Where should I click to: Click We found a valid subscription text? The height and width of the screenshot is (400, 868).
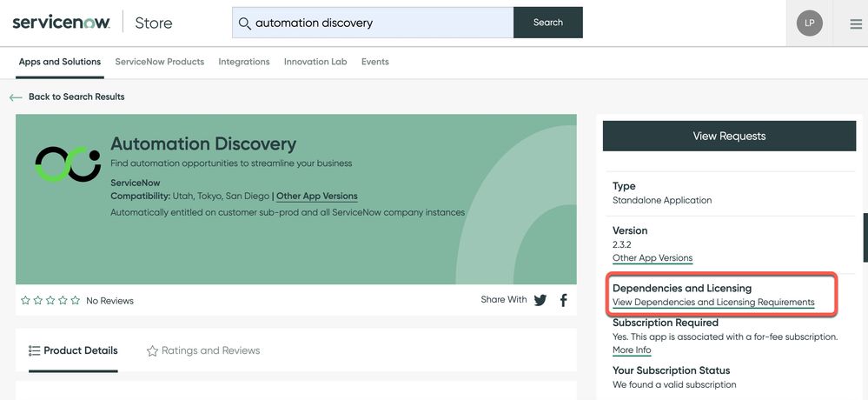tap(674, 384)
